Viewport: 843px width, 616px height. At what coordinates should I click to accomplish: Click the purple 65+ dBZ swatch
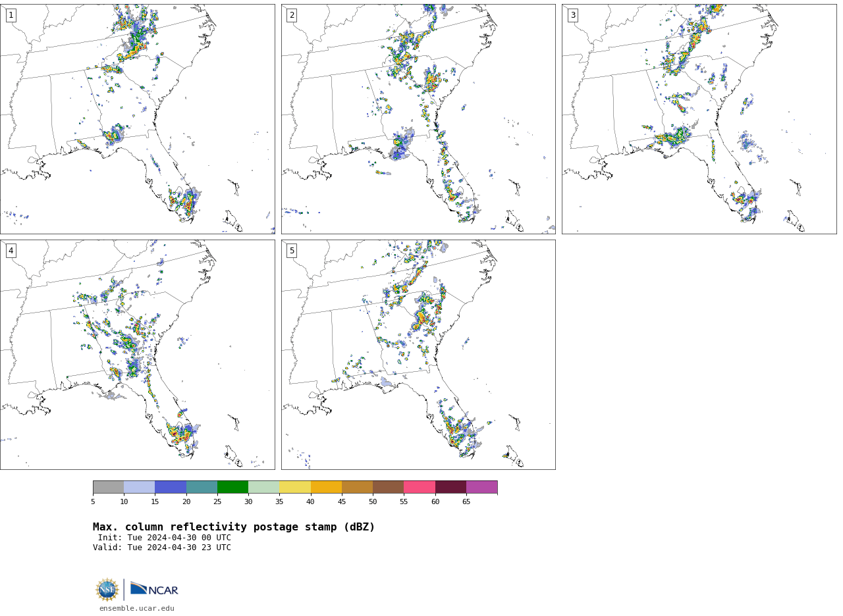click(x=481, y=487)
